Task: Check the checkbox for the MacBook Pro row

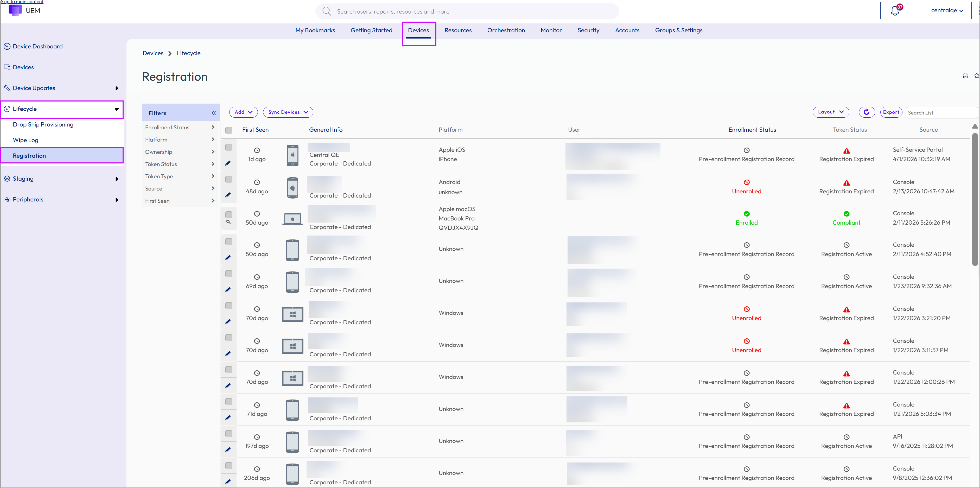Action: 229,214
